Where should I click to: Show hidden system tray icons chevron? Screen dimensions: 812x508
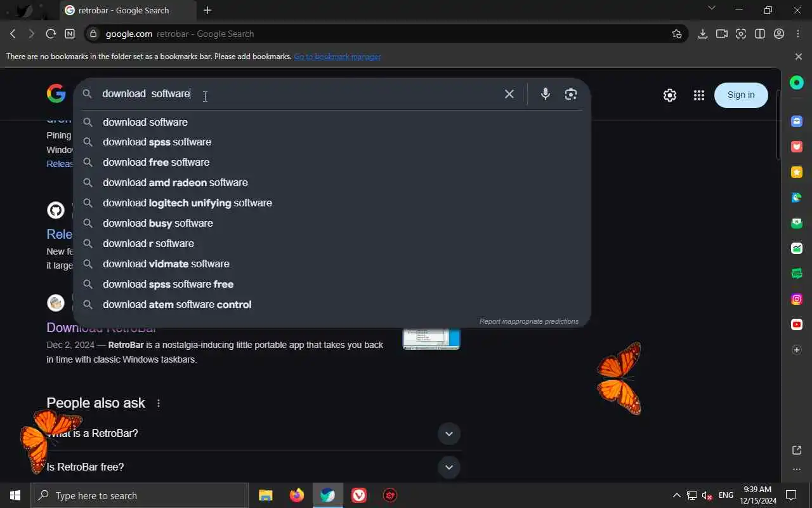676,495
